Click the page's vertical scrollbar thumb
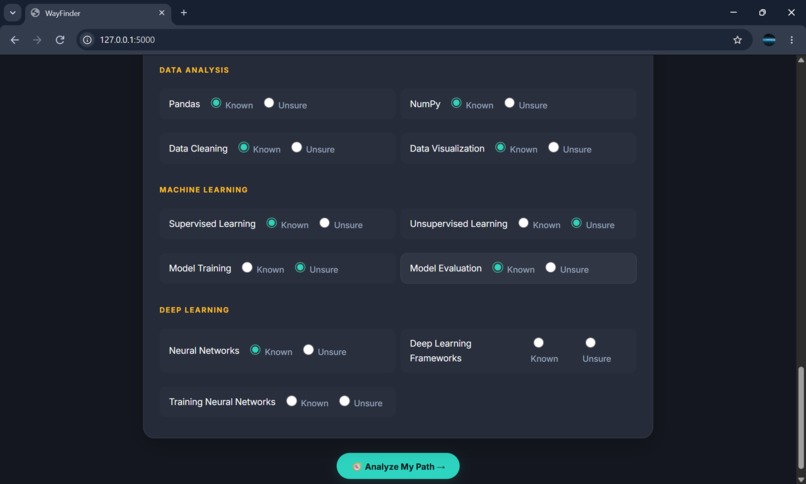The width and height of the screenshot is (806, 484). point(801,417)
